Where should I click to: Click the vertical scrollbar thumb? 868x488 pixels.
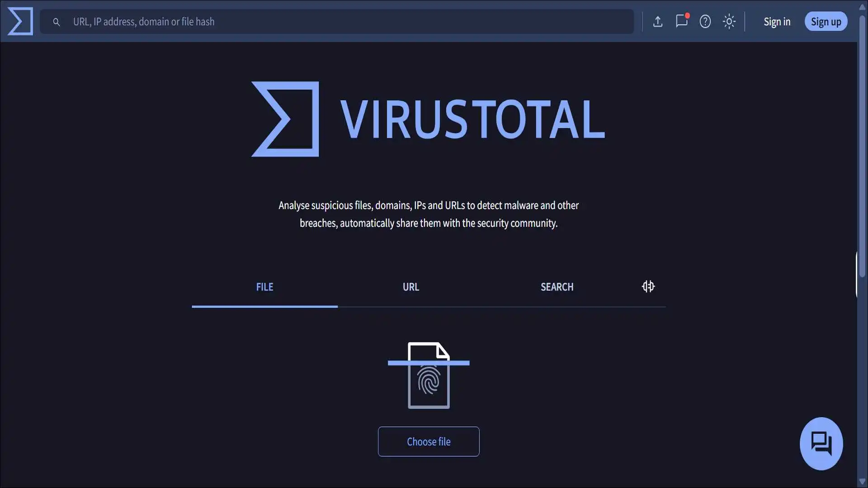click(x=862, y=146)
